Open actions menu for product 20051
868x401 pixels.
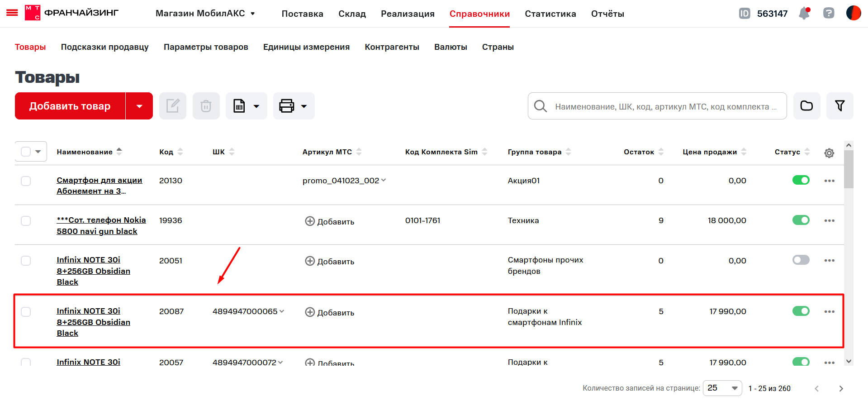[x=829, y=261]
